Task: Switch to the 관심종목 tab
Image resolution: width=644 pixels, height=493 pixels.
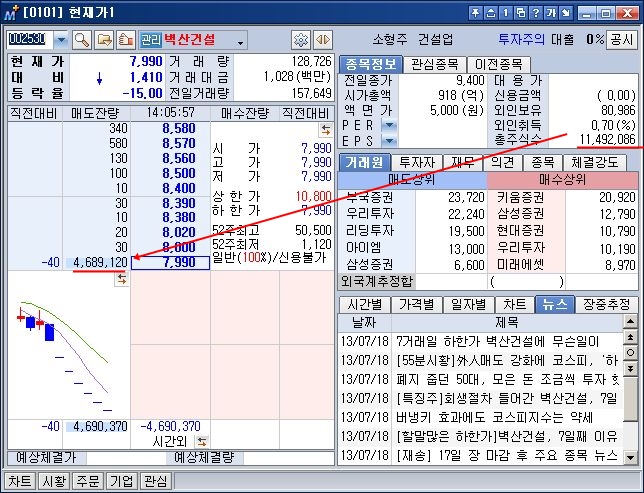Action: [435, 64]
